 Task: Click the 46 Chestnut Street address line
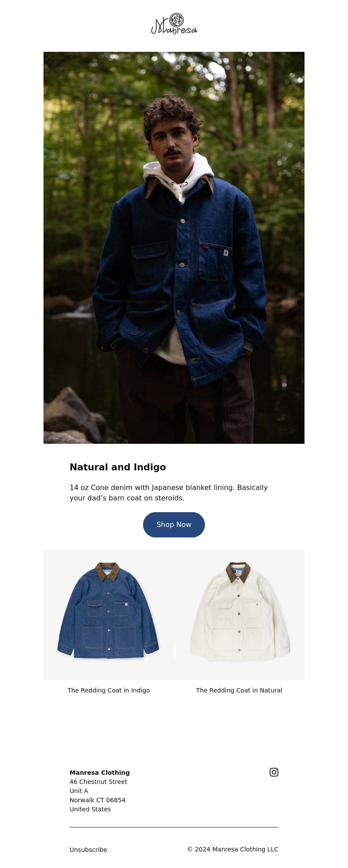click(98, 782)
